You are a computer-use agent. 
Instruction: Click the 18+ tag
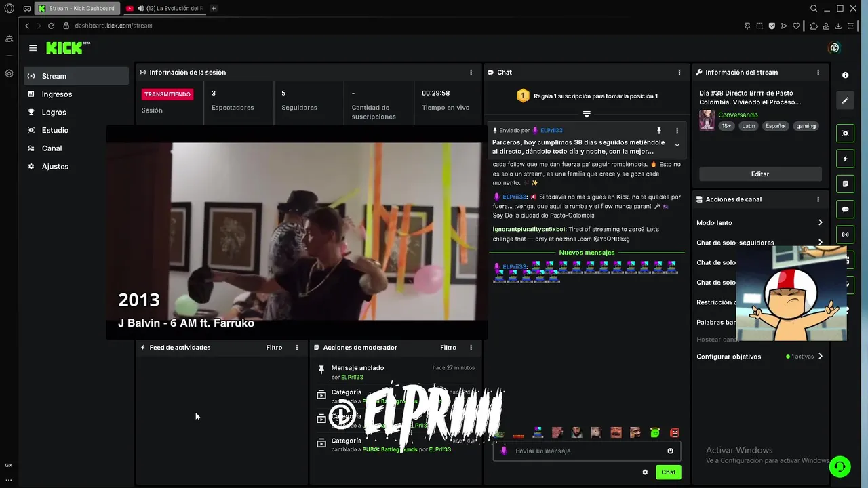tap(726, 126)
